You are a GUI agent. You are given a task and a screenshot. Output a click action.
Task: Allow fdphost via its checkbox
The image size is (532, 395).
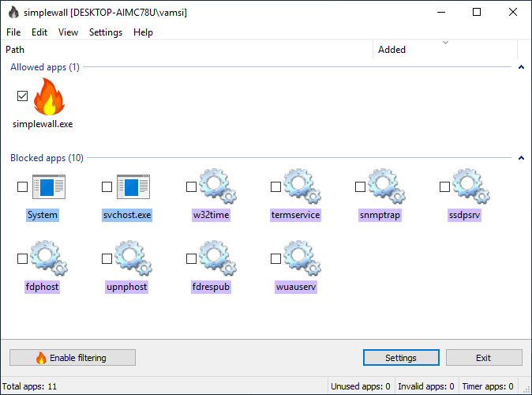tap(22, 259)
